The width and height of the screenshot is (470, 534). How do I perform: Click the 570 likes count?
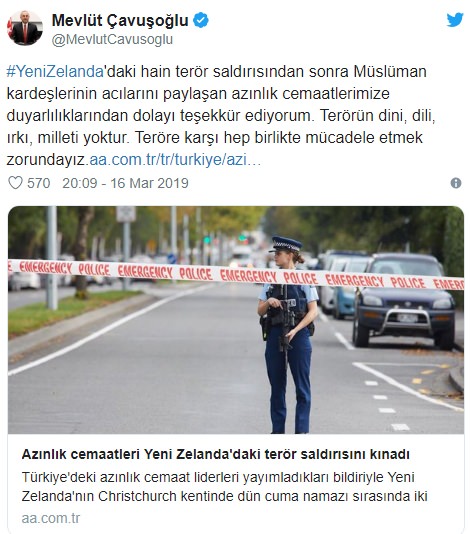(x=38, y=183)
